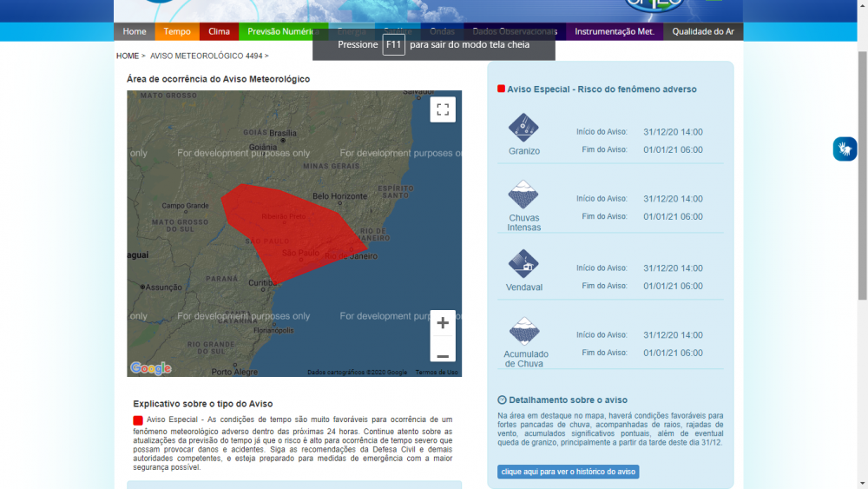
Task: Open the Tempo menu
Action: 177,31
